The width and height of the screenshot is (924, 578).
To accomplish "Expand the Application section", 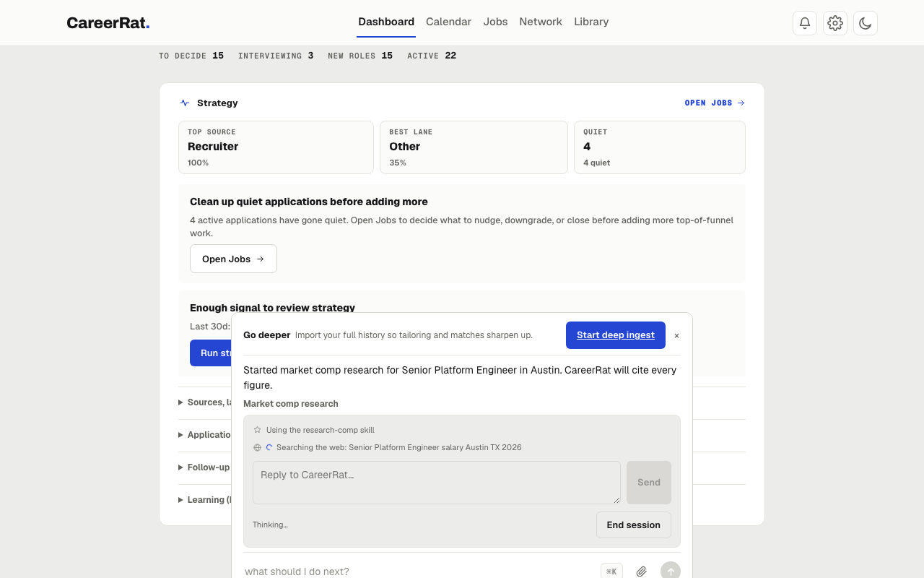I will click(205, 435).
